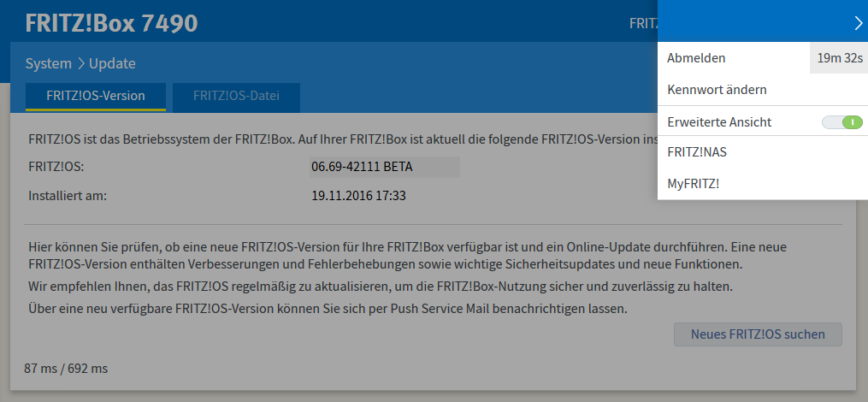The height and width of the screenshot is (402, 868).
Task: Click the FRITZ!Box 7490 header title
Action: 111,23
